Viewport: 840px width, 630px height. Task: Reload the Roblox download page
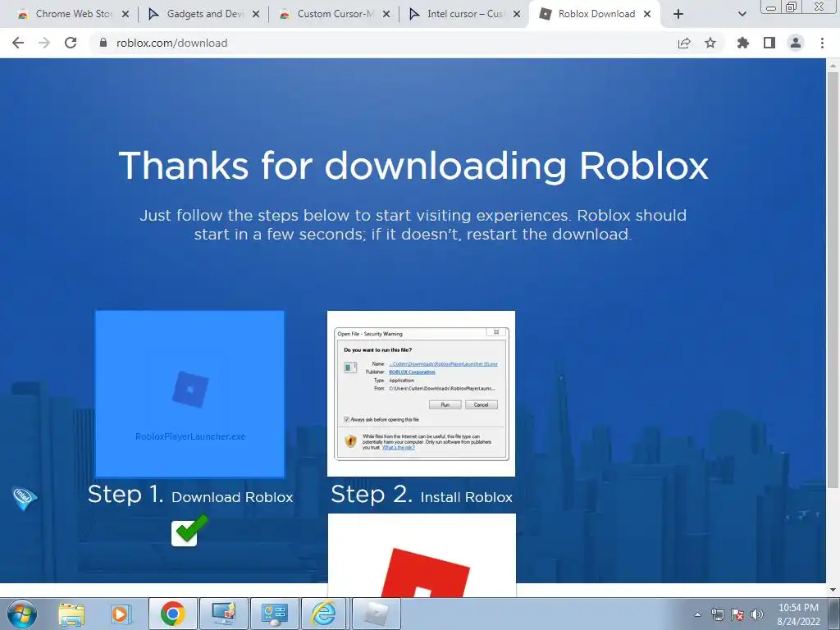click(71, 43)
